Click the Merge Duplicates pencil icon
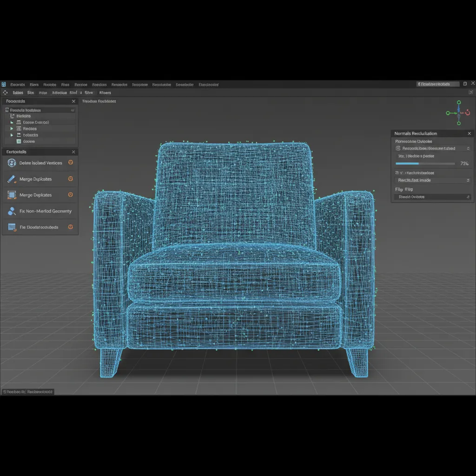This screenshot has width=476, height=476. [11, 179]
